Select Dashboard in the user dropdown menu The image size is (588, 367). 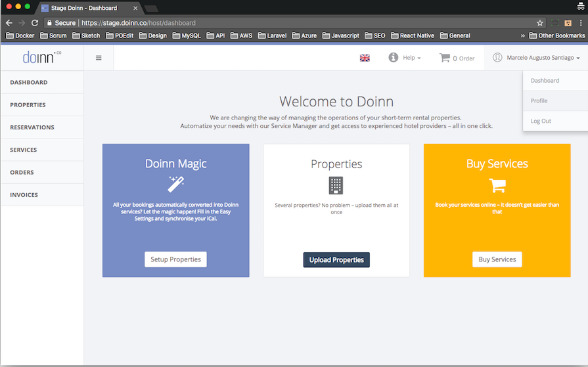click(555, 81)
